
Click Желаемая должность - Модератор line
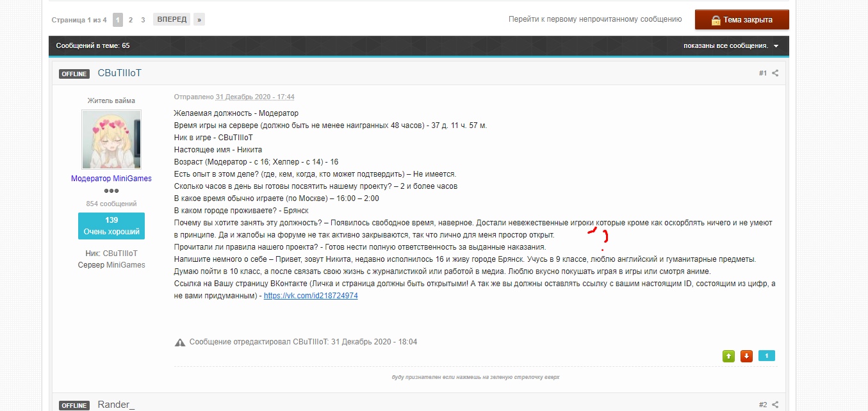236,113
